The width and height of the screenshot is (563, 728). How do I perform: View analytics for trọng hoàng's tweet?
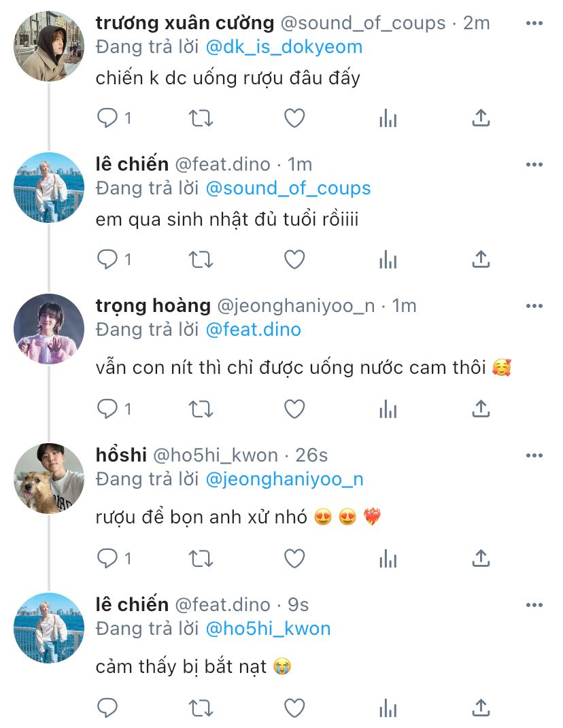point(388,409)
